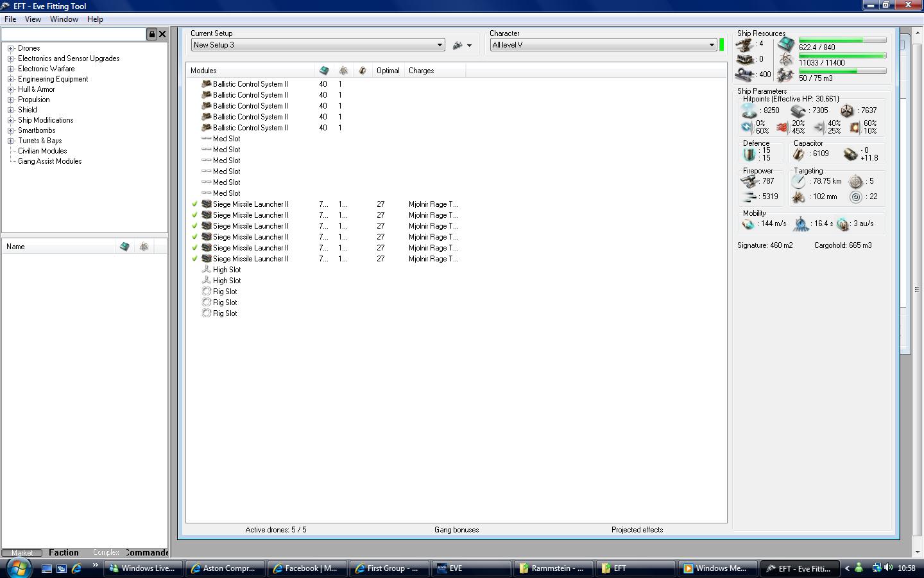The height and width of the screenshot is (578, 924).
Task: Expand the Electronics and Sensor Upgrades category
Action: [x=10, y=58]
